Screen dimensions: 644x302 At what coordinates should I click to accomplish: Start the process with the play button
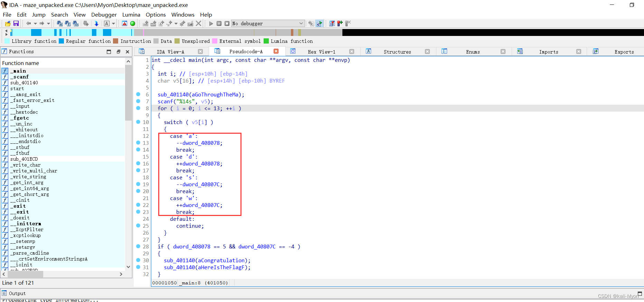(x=211, y=23)
